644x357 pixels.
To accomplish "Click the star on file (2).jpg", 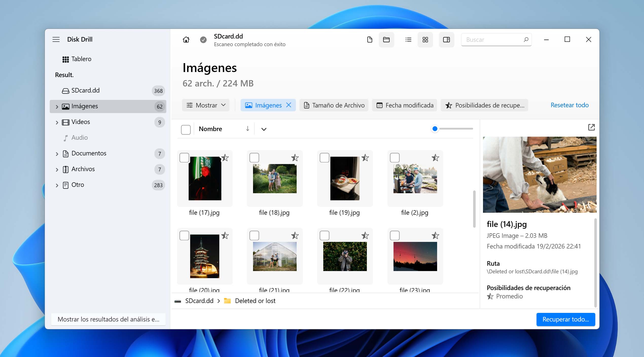I will coord(435,158).
